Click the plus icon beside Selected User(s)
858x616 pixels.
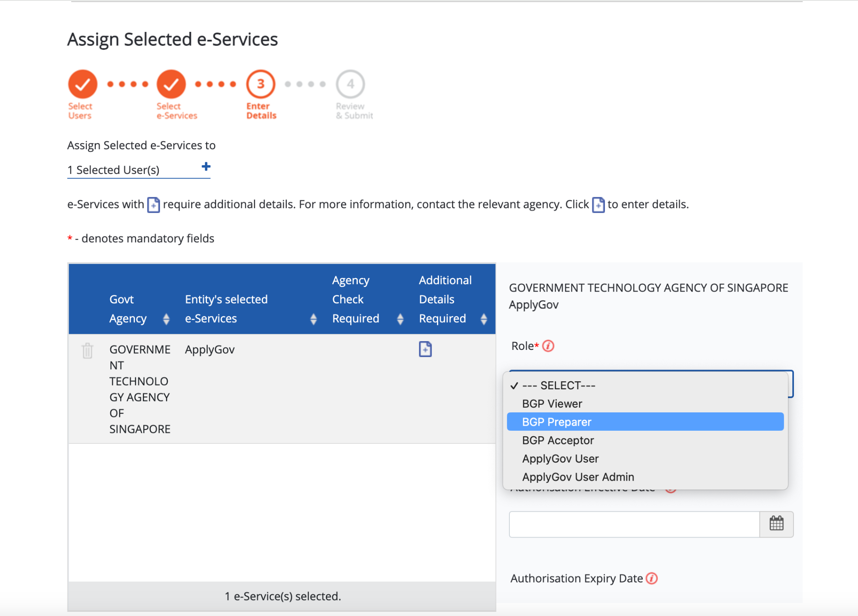click(x=206, y=167)
